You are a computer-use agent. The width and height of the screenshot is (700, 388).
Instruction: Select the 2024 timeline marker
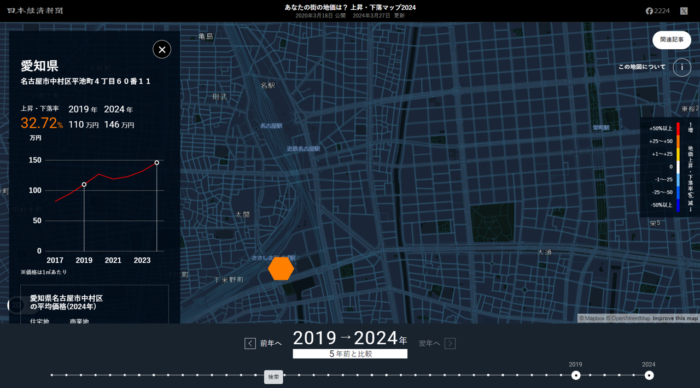[x=649, y=375]
